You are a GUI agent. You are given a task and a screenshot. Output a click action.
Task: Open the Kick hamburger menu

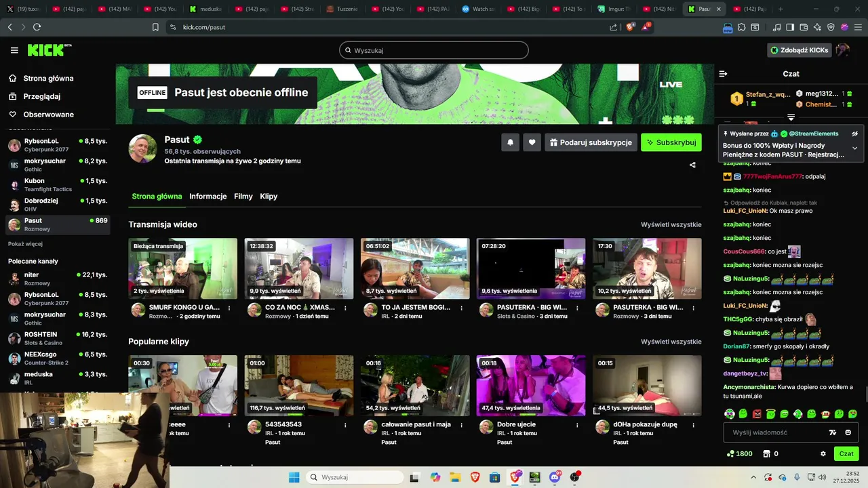pyautogui.click(x=14, y=50)
